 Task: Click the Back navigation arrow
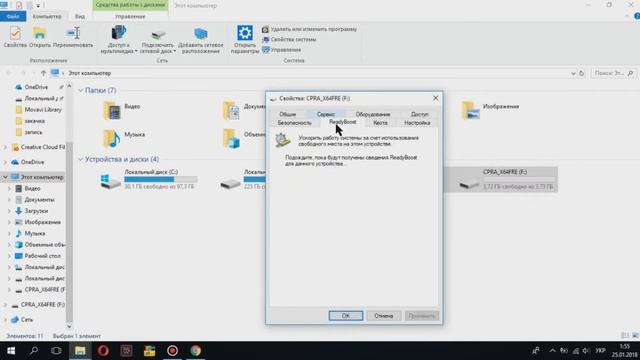[9, 73]
